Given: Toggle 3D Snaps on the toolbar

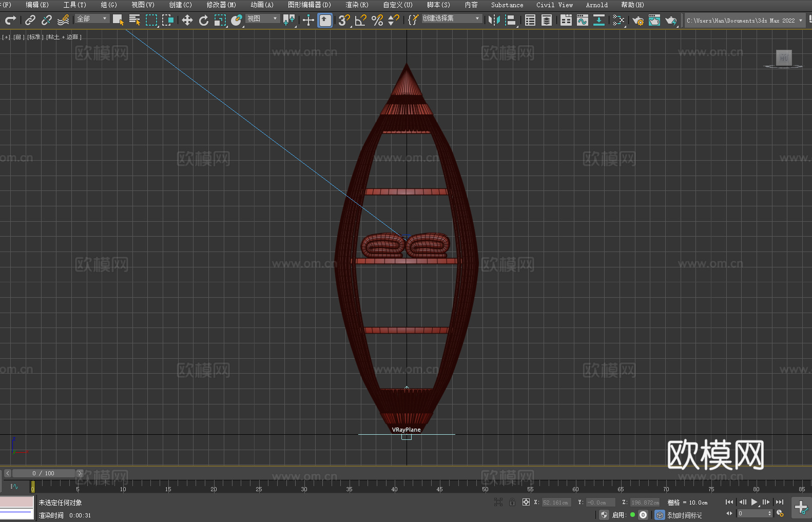Looking at the screenshot, I should click(x=344, y=20).
